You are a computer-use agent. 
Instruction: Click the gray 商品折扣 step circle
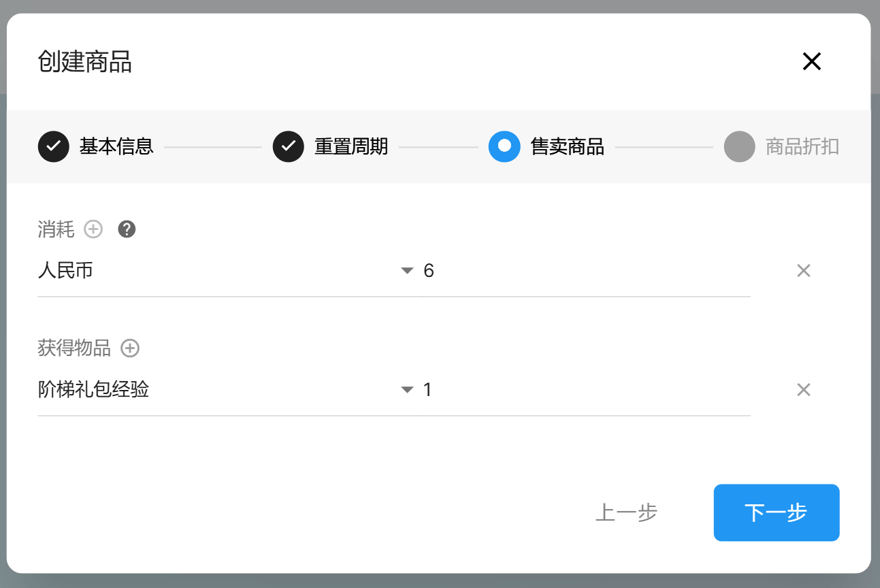(x=739, y=146)
